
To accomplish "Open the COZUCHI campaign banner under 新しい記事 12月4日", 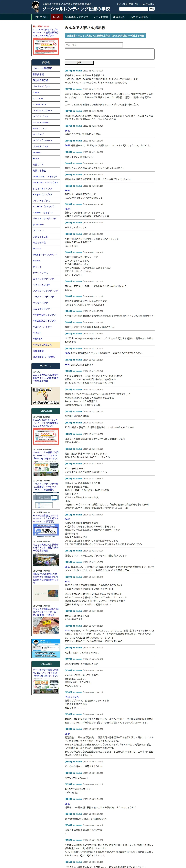I will coord(46,46).
